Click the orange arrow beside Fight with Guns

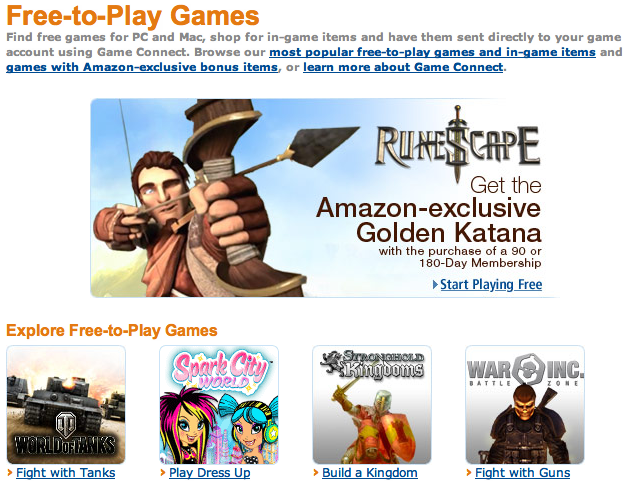[x=469, y=473]
